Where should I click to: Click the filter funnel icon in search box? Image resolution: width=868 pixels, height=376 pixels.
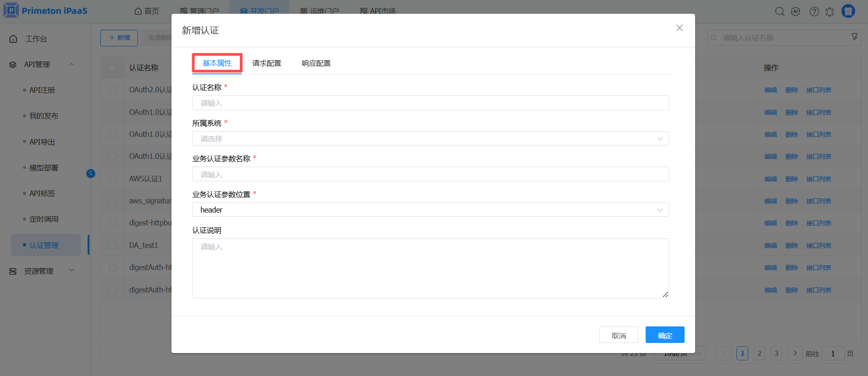point(854,37)
